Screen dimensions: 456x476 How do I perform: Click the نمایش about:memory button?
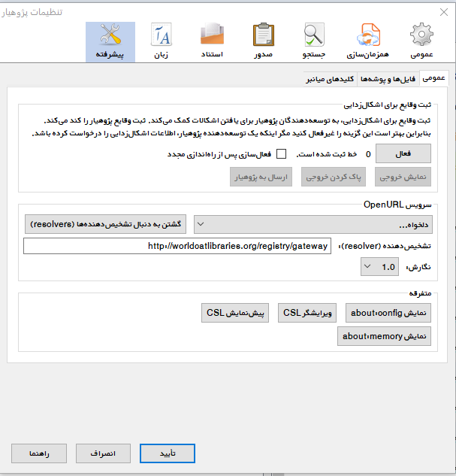point(384,336)
